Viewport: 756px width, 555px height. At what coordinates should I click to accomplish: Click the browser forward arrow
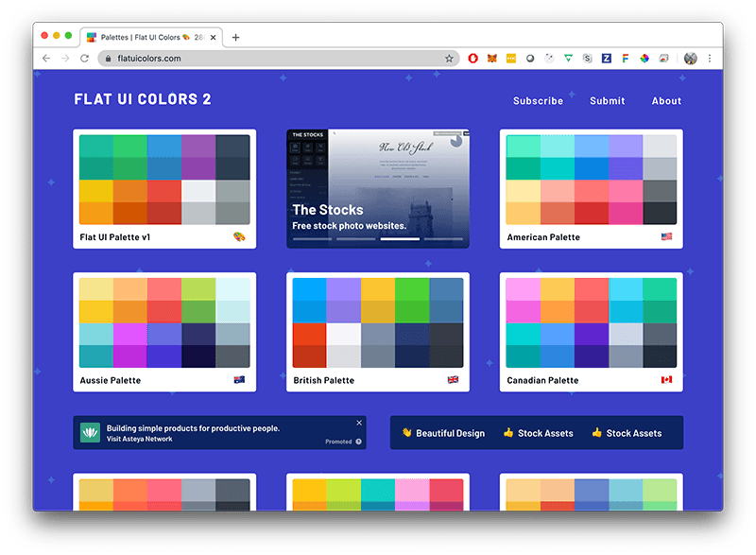click(x=65, y=59)
